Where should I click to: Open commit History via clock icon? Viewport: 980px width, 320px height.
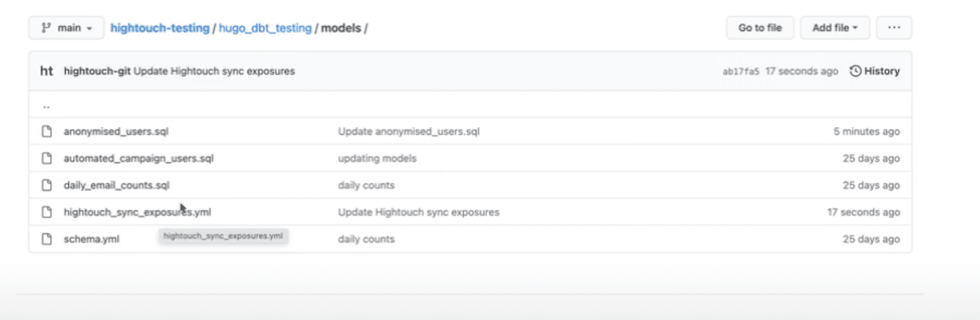pos(855,71)
